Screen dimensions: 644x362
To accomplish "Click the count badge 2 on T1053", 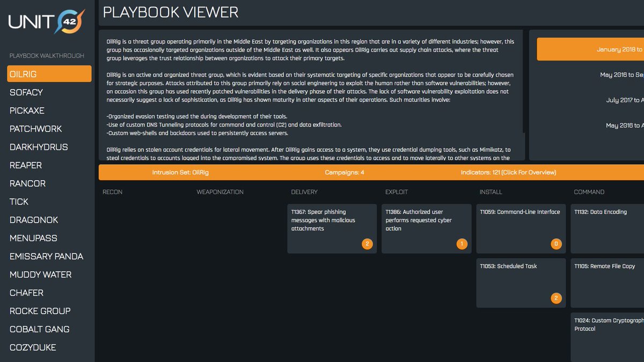I will [x=556, y=299].
